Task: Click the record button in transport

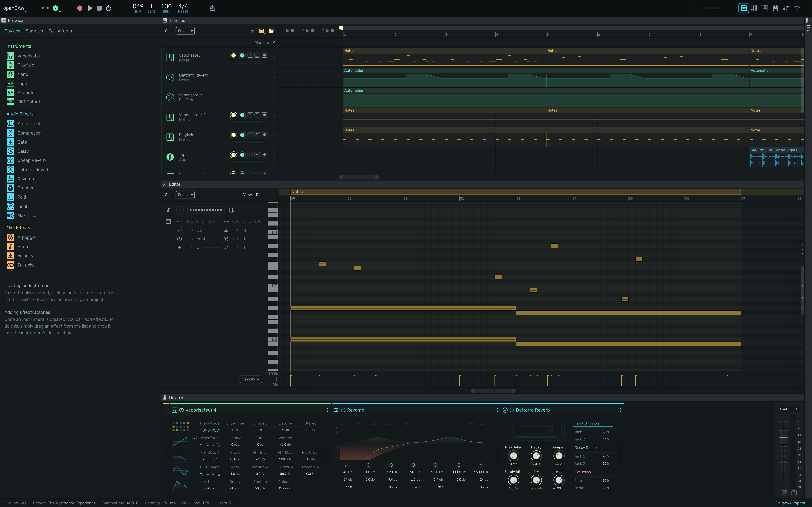Action: tap(80, 8)
